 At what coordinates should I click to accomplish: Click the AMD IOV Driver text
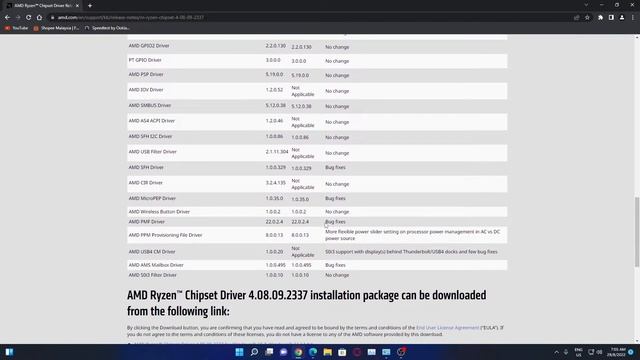pos(146,90)
